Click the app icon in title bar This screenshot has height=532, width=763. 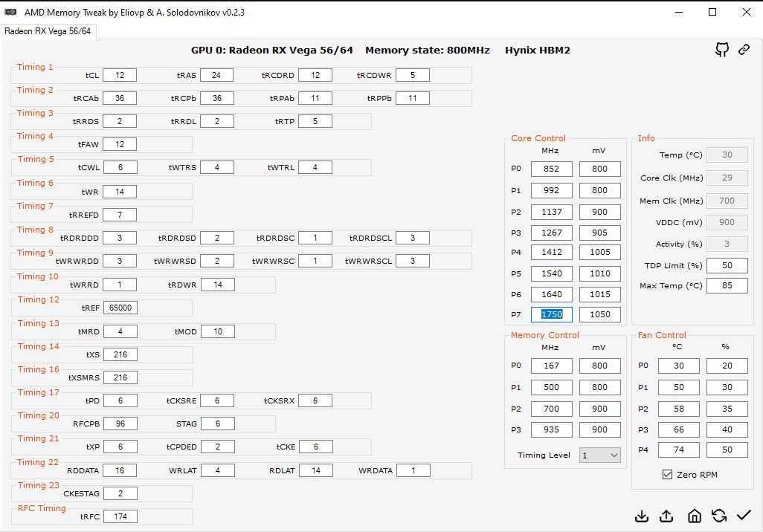coord(10,12)
